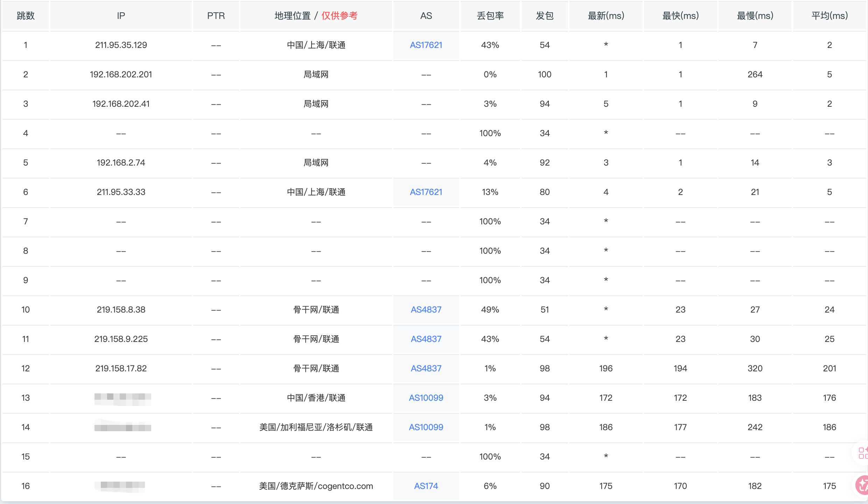Click the 地理位置 column header
Image resolution: width=868 pixels, height=504 pixels.
coord(293,16)
